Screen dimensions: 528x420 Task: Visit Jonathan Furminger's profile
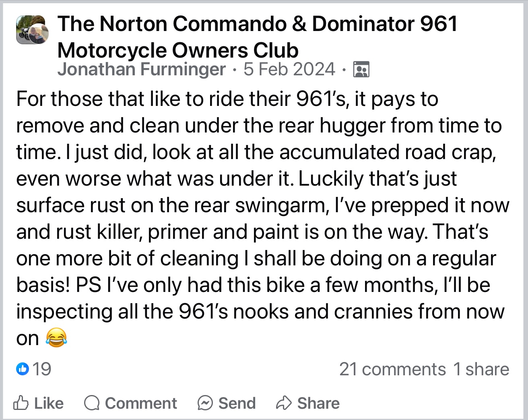click(x=141, y=69)
